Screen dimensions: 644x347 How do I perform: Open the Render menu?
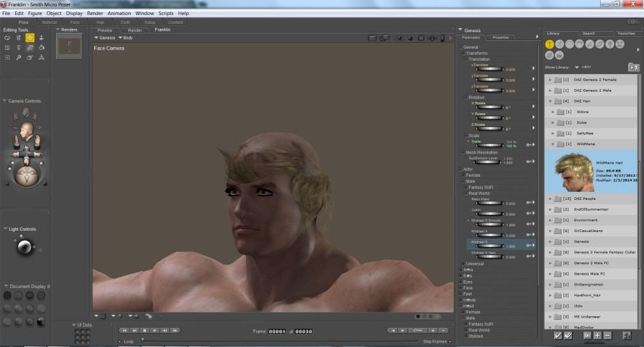95,13
